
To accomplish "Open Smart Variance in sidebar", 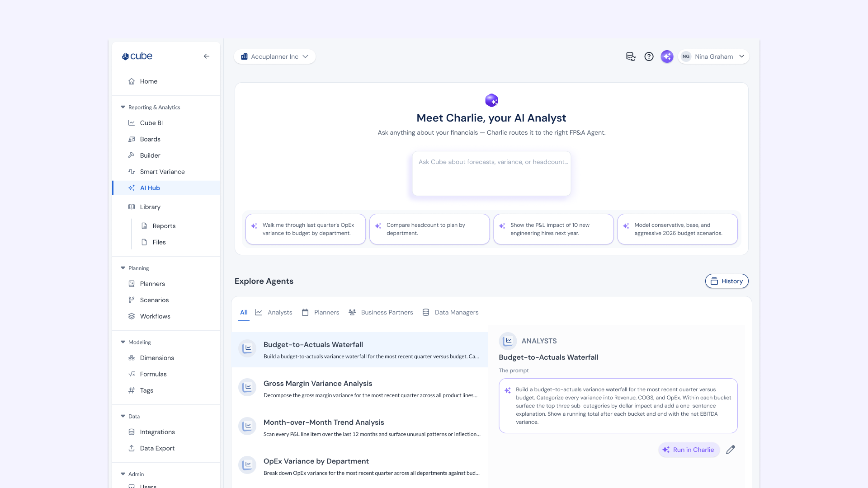I will [x=166, y=172].
